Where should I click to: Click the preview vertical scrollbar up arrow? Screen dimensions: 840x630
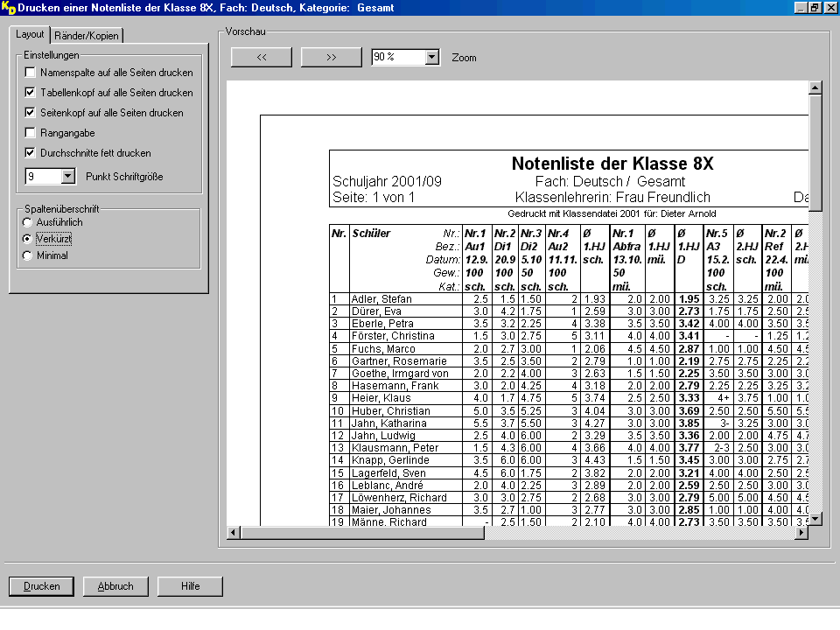815,87
